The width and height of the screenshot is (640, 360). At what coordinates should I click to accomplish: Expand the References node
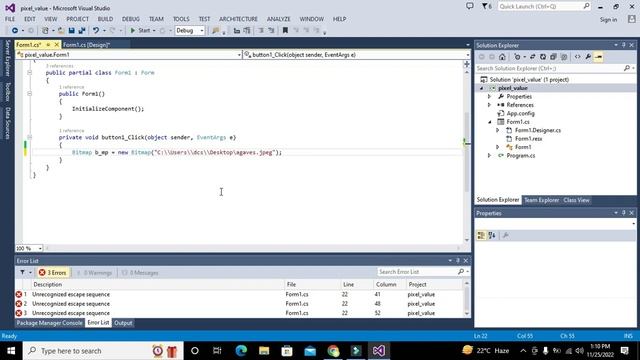click(489, 105)
